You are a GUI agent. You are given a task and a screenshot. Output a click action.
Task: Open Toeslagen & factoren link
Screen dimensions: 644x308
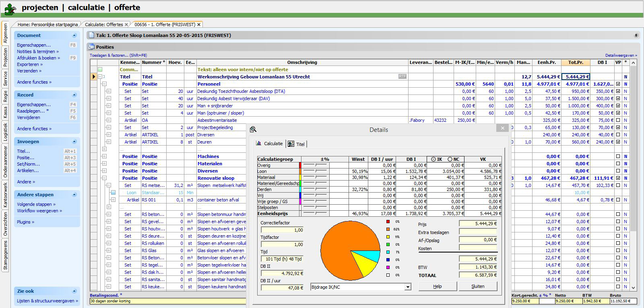pyautogui.click(x=118, y=55)
